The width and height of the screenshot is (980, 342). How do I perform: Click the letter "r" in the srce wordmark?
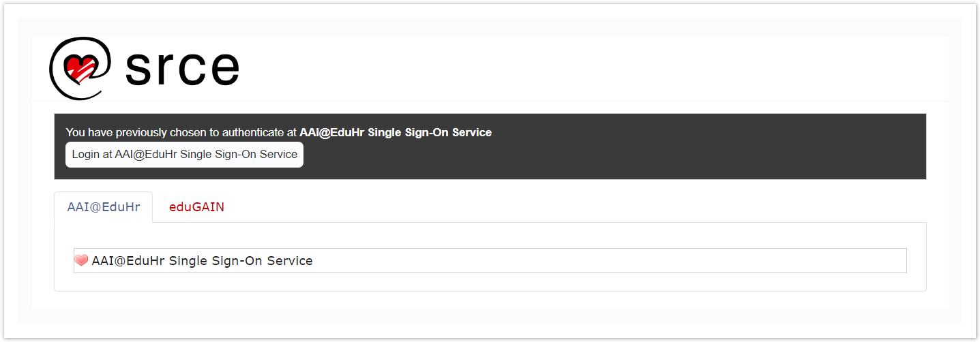pyautogui.click(x=166, y=69)
